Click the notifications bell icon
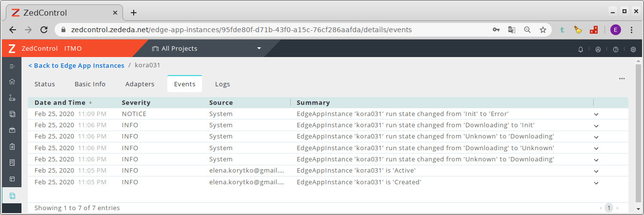This screenshot has height=215, width=644. click(x=581, y=49)
